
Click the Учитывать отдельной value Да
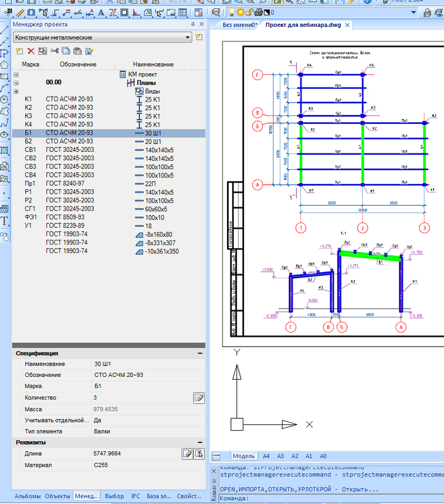98,420
